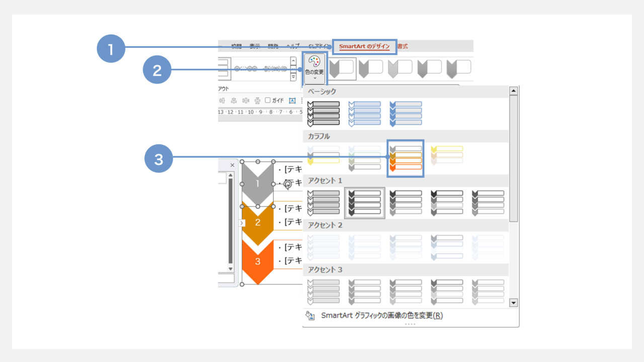Click the text pane toggle arrow on the SmartArt frame's left edge
Viewport: 644px width, 362px height.
pos(242,223)
